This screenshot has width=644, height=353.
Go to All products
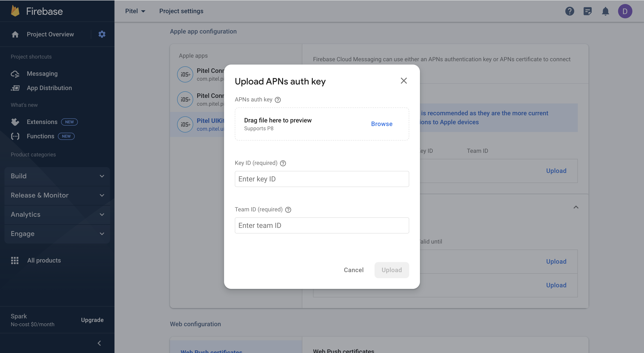tap(44, 260)
